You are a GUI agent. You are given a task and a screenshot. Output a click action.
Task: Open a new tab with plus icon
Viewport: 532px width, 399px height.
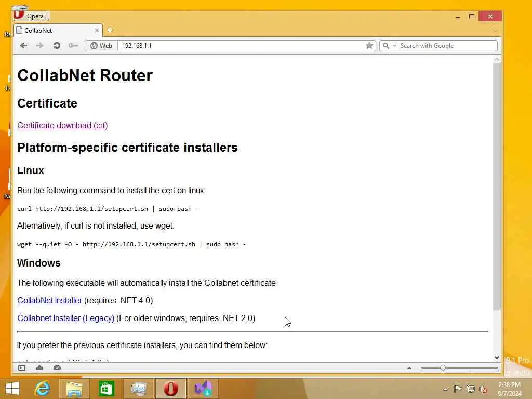click(x=110, y=30)
